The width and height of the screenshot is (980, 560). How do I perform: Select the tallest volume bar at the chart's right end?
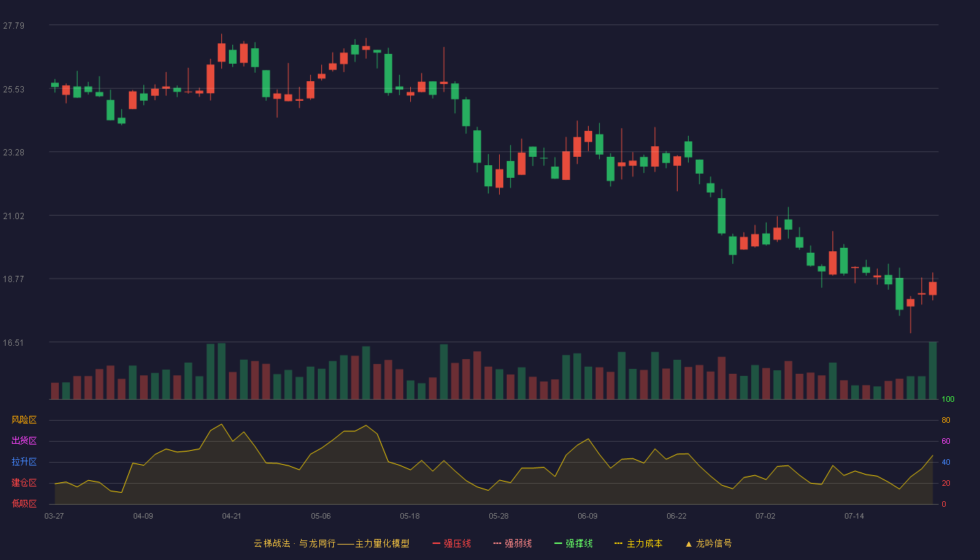pyautogui.click(x=932, y=370)
